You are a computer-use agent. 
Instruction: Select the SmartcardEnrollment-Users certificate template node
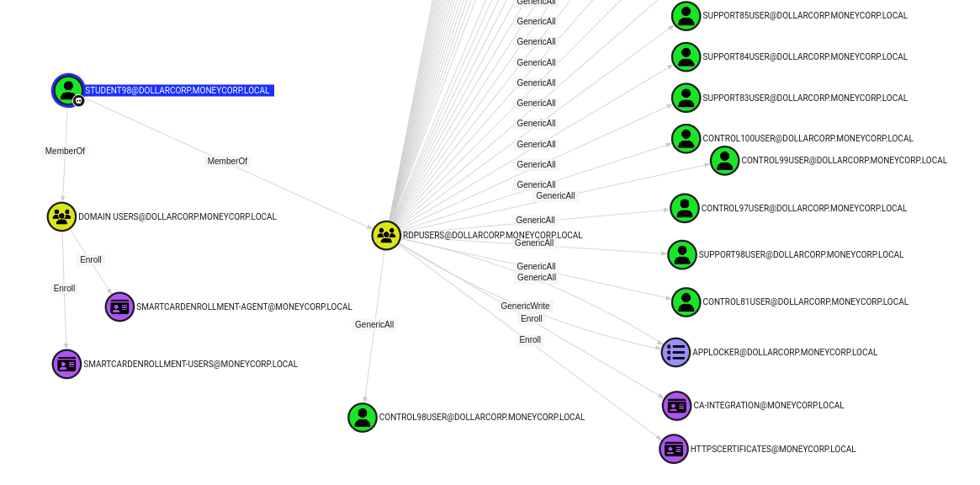tap(66, 365)
